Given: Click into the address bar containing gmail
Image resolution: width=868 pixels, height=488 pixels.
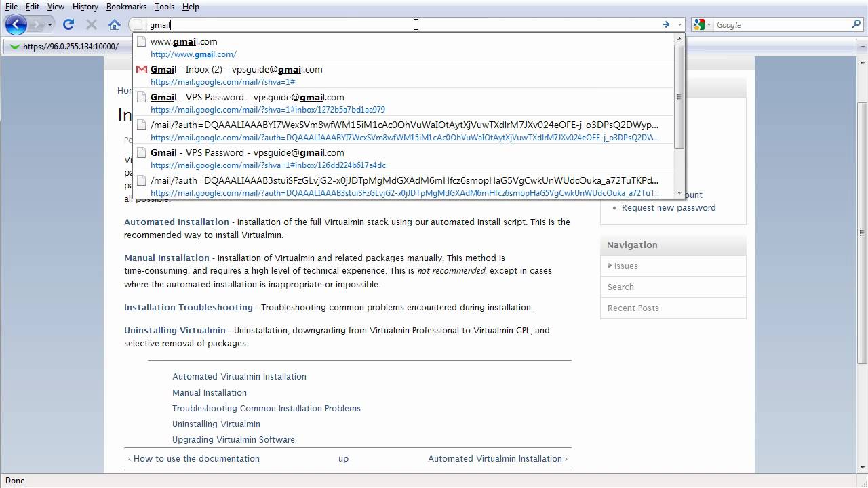Looking at the screenshot, I should [403, 25].
